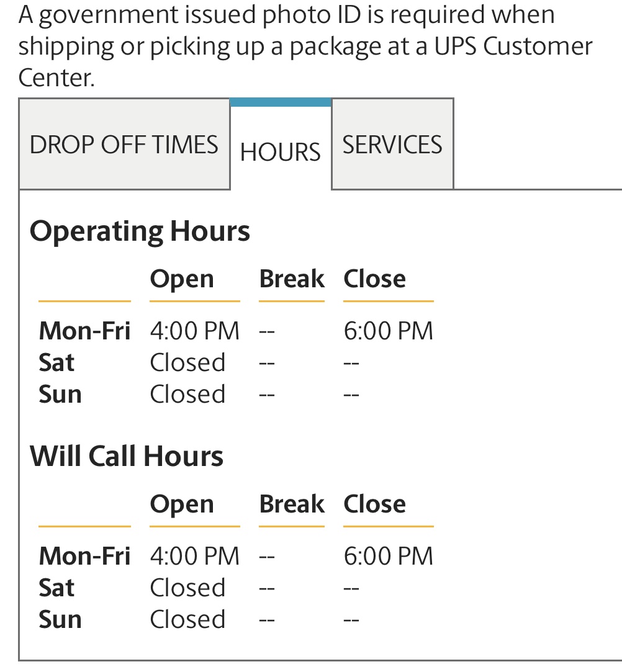Select Mon-Fri row label in Operating Hours
This screenshot has height=672, width=622.
click(x=84, y=331)
